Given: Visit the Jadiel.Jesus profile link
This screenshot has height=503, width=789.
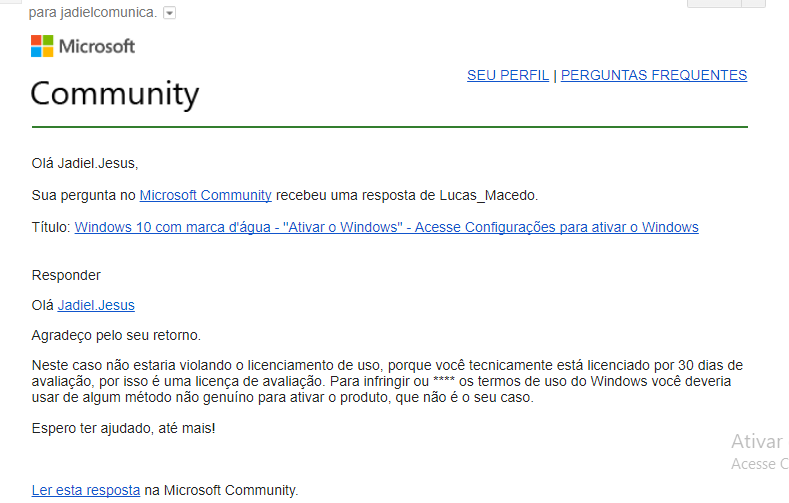Looking at the screenshot, I should point(96,305).
